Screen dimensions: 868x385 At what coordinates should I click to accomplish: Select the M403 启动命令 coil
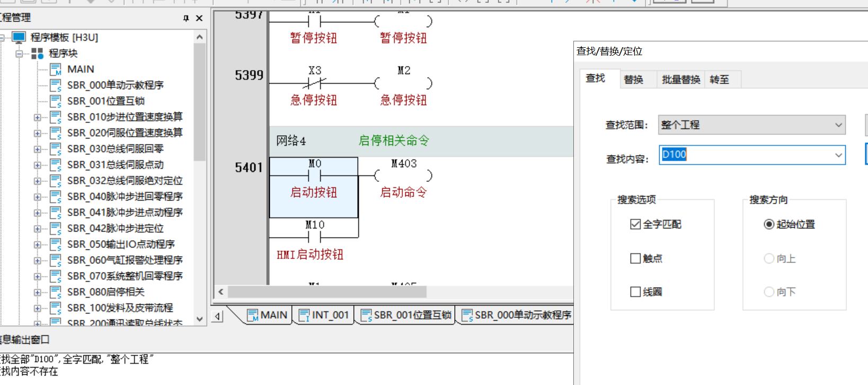click(x=403, y=176)
